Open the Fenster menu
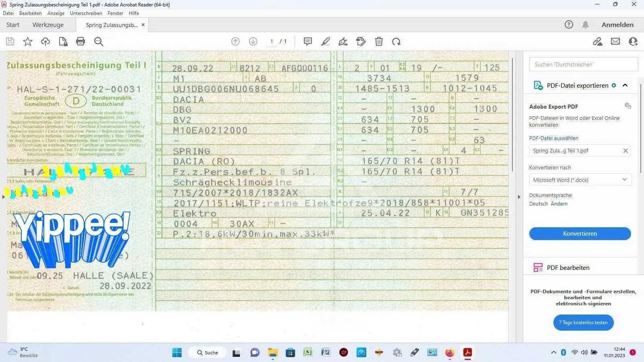Viewport: 644px width, 362px height. tap(116, 13)
